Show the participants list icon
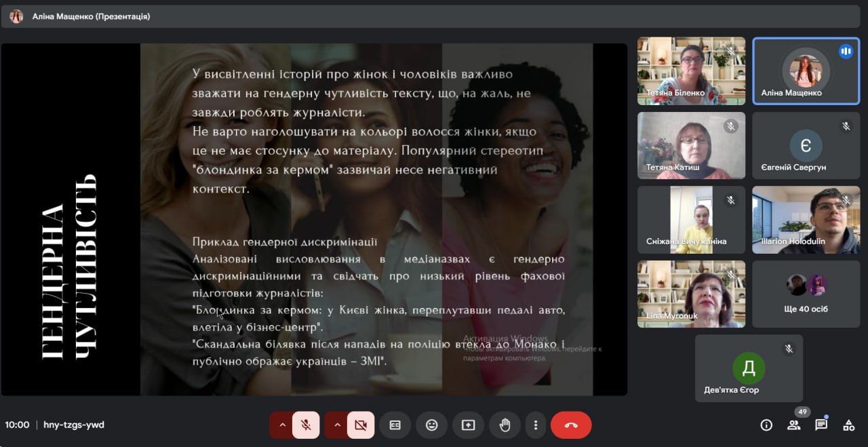The width and height of the screenshot is (868, 447). tap(793, 425)
